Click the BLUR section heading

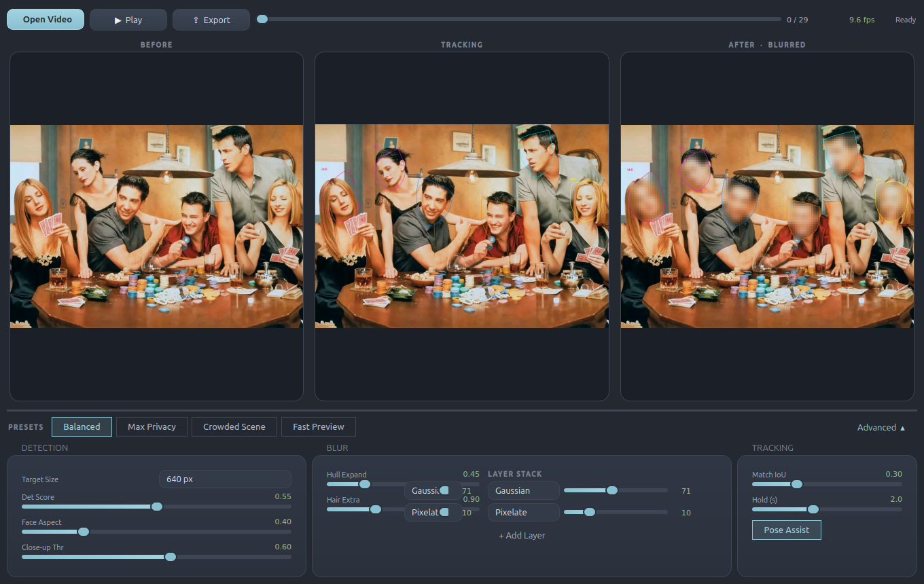coord(337,448)
